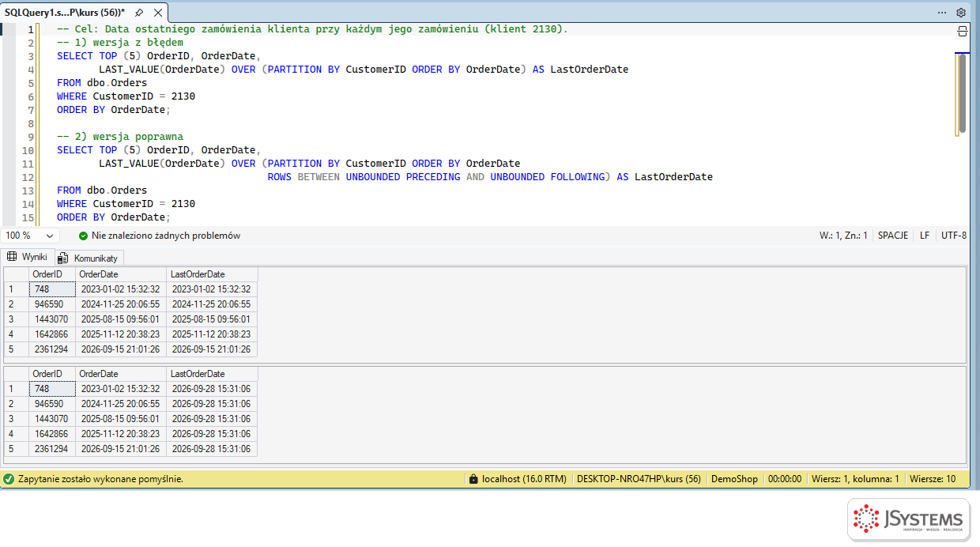Screen dimensions: 980x547
Task: Toggle the SPACJE indentation setting
Action: click(x=892, y=236)
